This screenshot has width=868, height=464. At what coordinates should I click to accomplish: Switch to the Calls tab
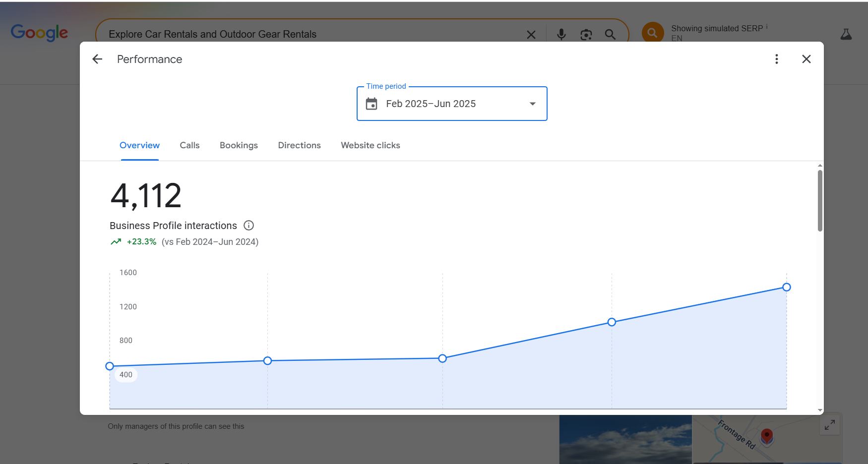pyautogui.click(x=189, y=145)
